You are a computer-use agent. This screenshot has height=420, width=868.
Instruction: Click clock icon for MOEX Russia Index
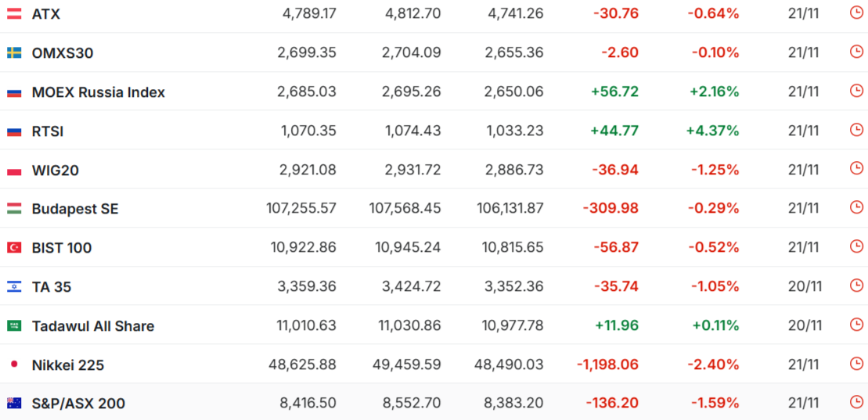click(856, 91)
